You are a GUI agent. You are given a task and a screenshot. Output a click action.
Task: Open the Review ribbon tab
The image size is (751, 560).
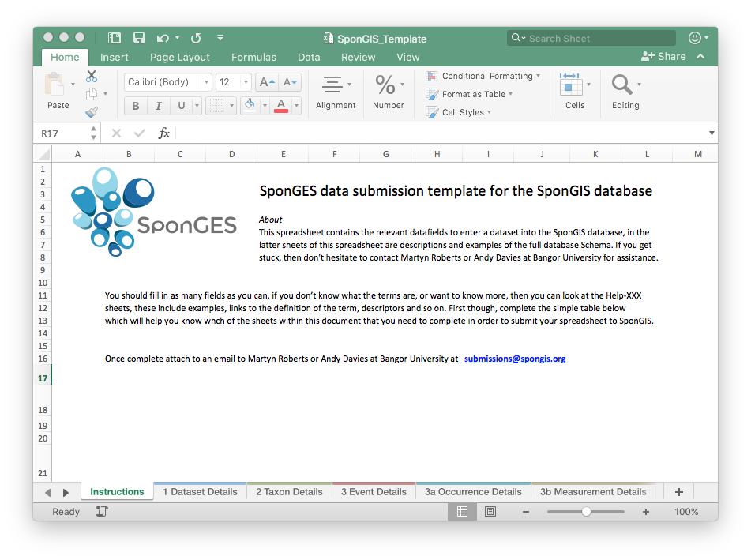(358, 57)
